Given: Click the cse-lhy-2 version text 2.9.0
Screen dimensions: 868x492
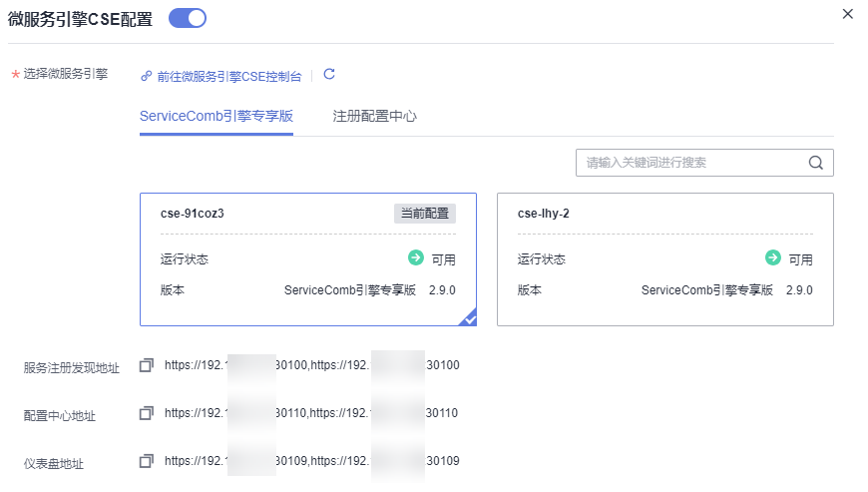Looking at the screenshot, I should pyautogui.click(x=798, y=290).
